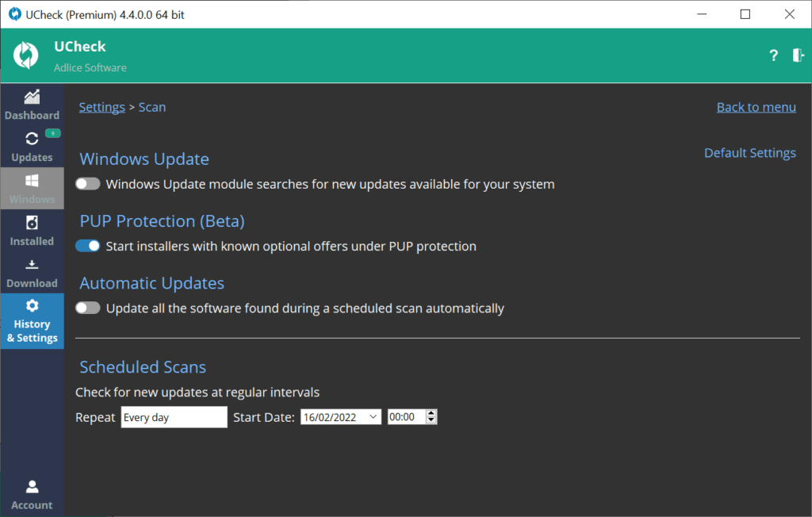The image size is (812, 517).
Task: Increase scan time with up arrow
Action: click(x=431, y=413)
